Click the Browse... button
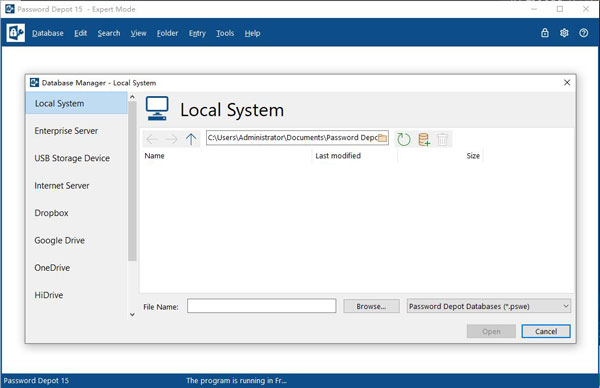This screenshot has height=388, width=600. pos(371,306)
